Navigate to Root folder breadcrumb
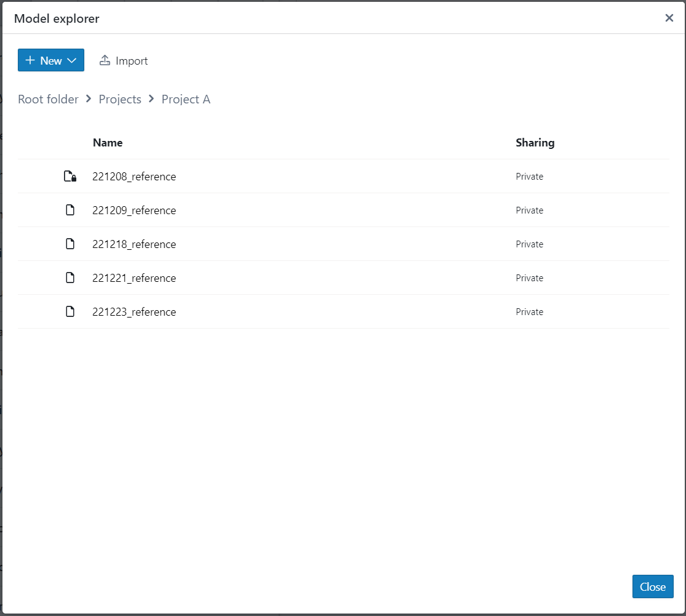The height and width of the screenshot is (616, 686). click(48, 99)
